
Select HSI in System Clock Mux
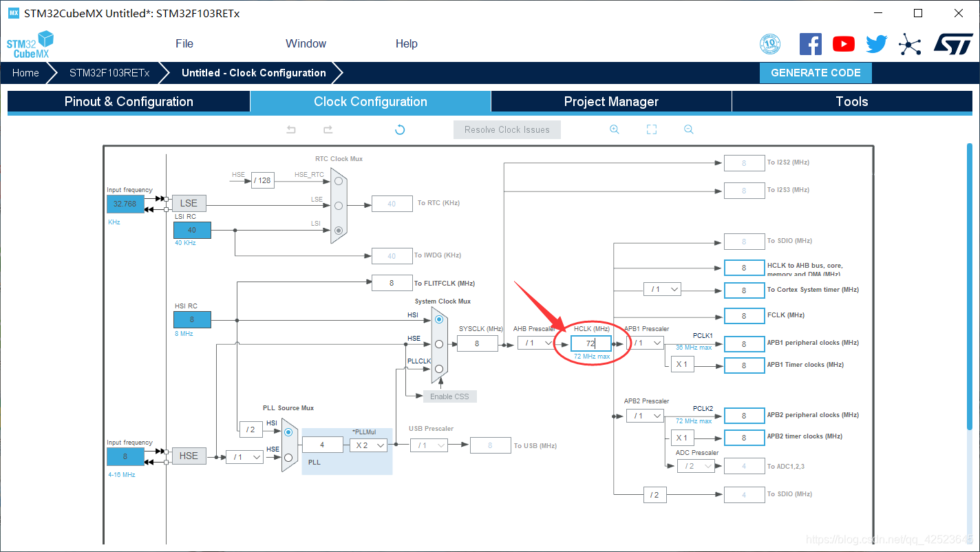[x=439, y=319]
